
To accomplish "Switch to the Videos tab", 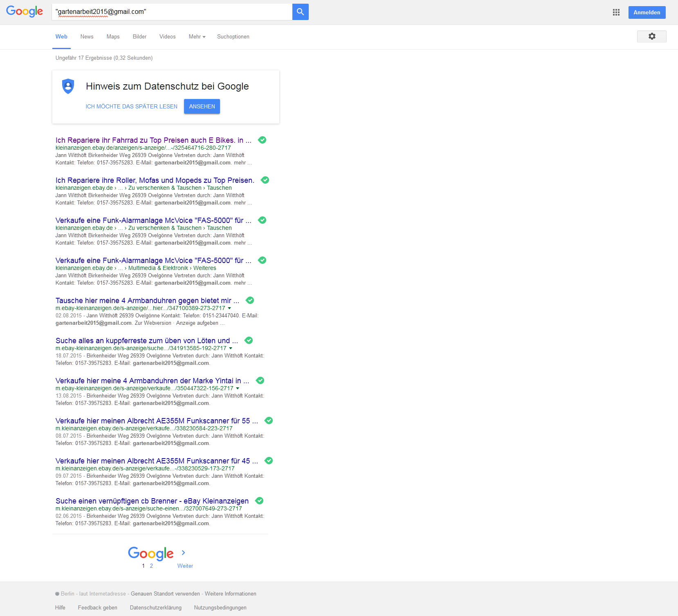I will tap(168, 37).
